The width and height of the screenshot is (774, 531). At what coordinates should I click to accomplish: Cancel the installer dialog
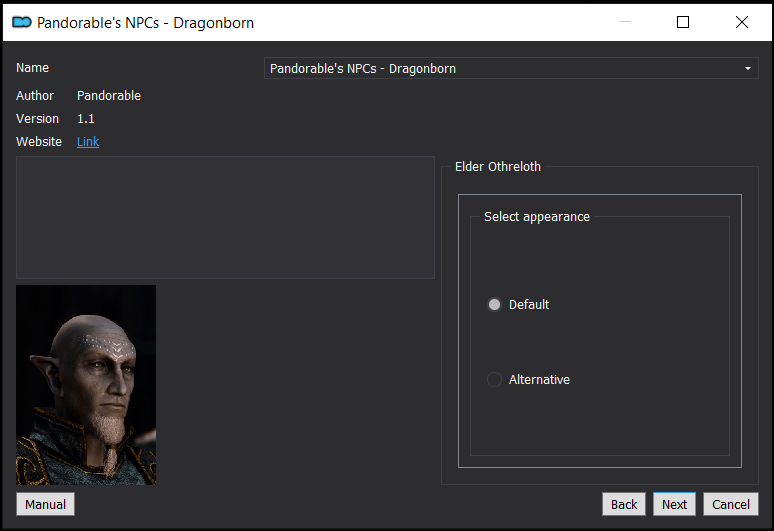point(731,504)
